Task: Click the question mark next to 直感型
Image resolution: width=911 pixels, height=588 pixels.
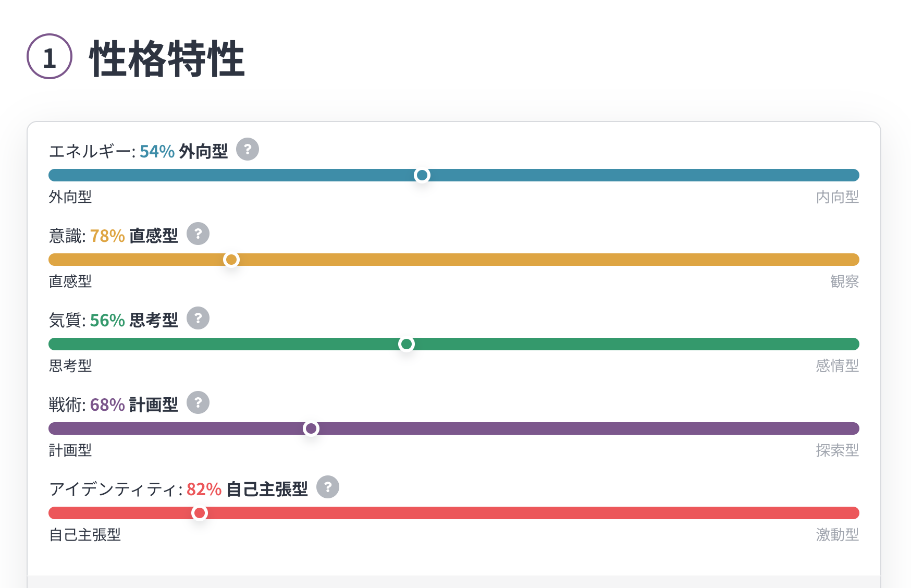Action: (198, 234)
